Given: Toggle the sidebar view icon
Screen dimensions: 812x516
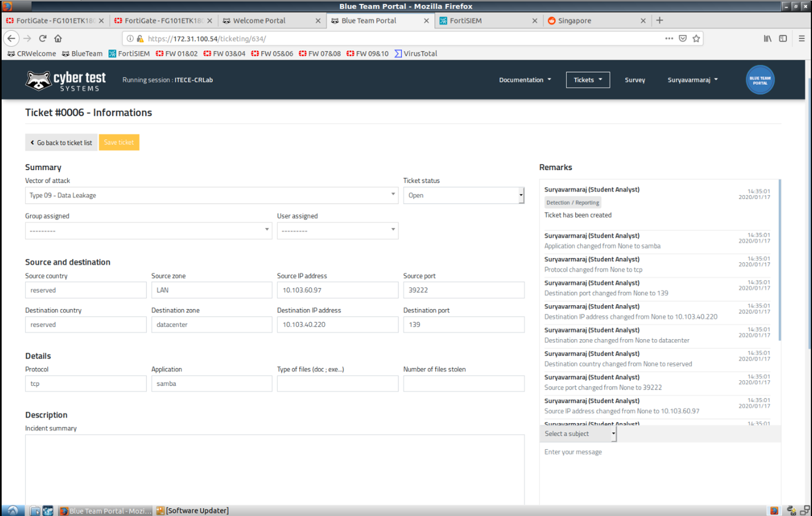Looking at the screenshot, I should (x=782, y=38).
